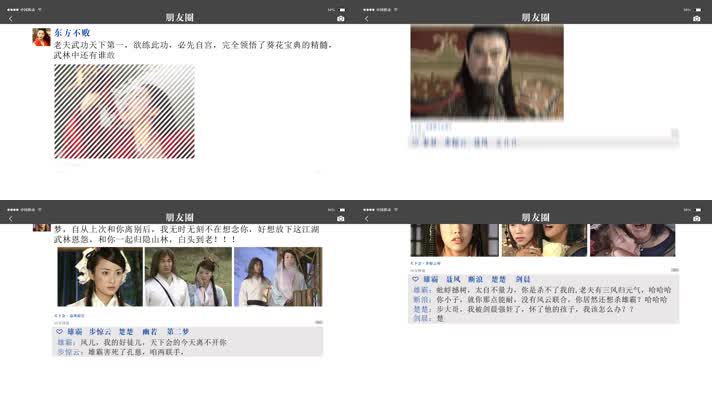Open 雄霸 liker before 步惊云
This screenshot has width=712, height=400.
[x=74, y=332]
